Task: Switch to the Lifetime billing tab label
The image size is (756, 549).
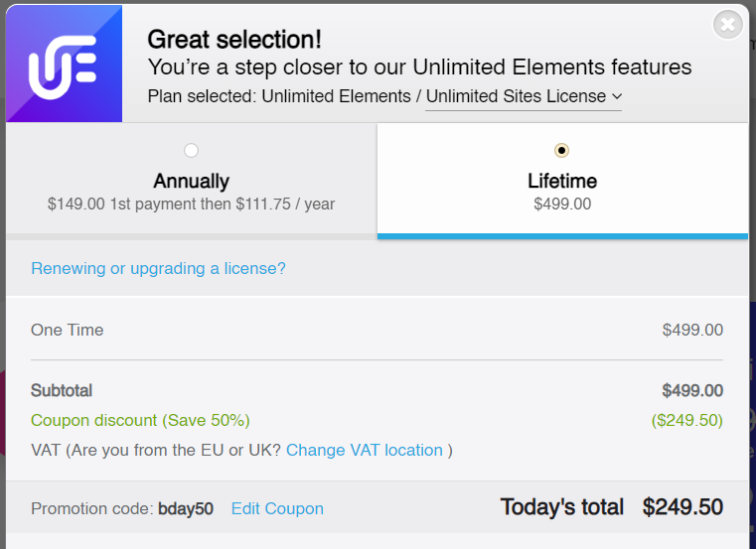Action: point(562,182)
